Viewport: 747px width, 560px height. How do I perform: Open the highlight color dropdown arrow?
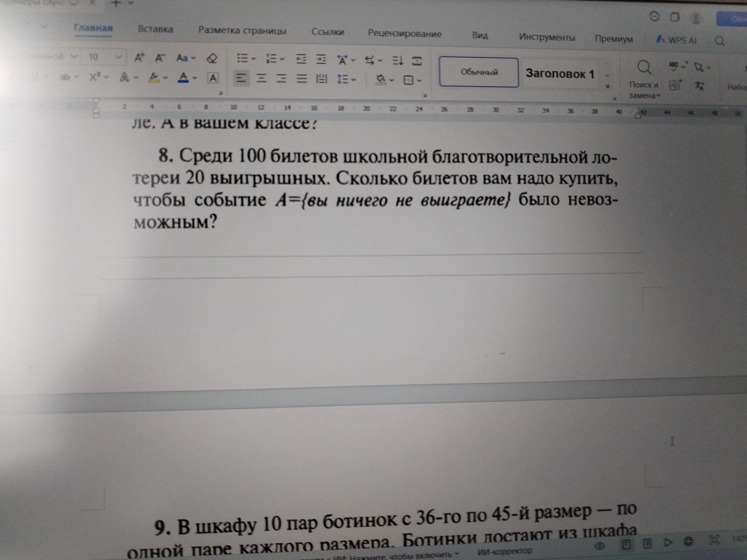[166, 78]
